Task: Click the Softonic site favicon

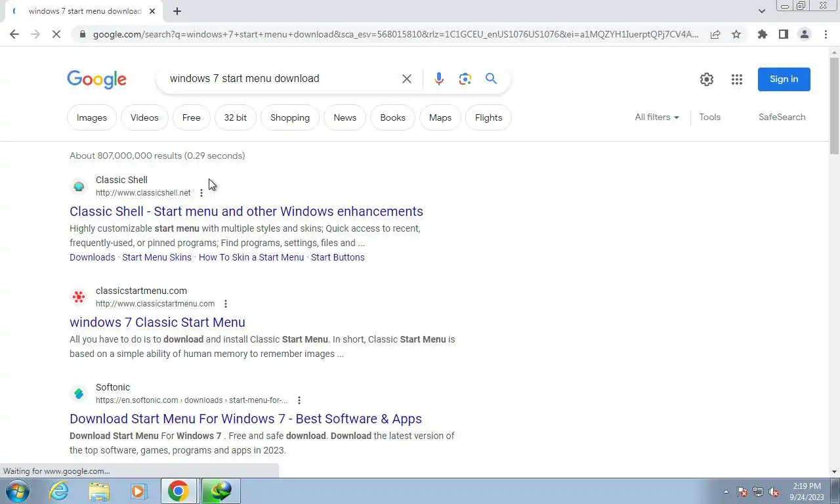Action: [x=79, y=394]
